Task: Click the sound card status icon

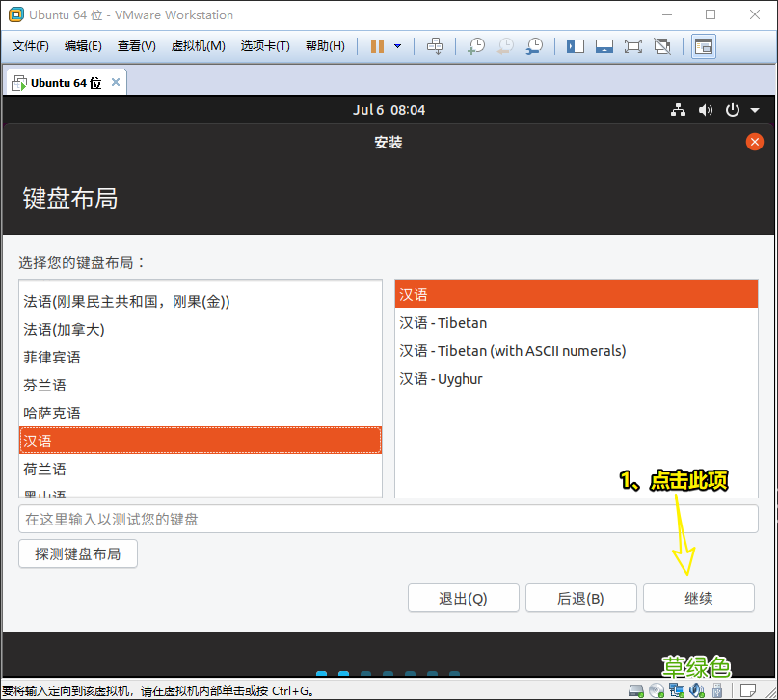Action: coord(697,690)
